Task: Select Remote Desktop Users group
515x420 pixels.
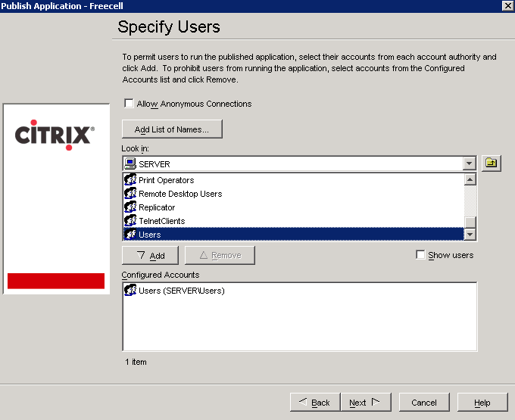Action: point(294,194)
